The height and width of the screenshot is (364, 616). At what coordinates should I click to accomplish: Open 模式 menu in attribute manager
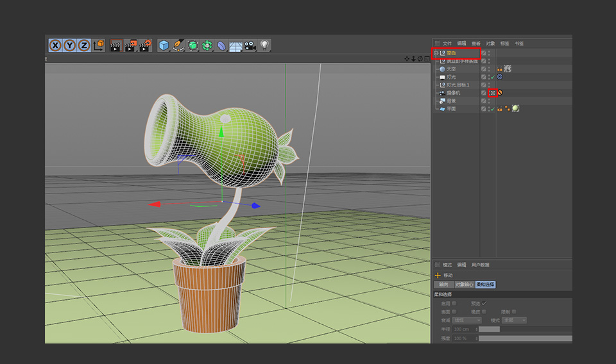(x=447, y=265)
